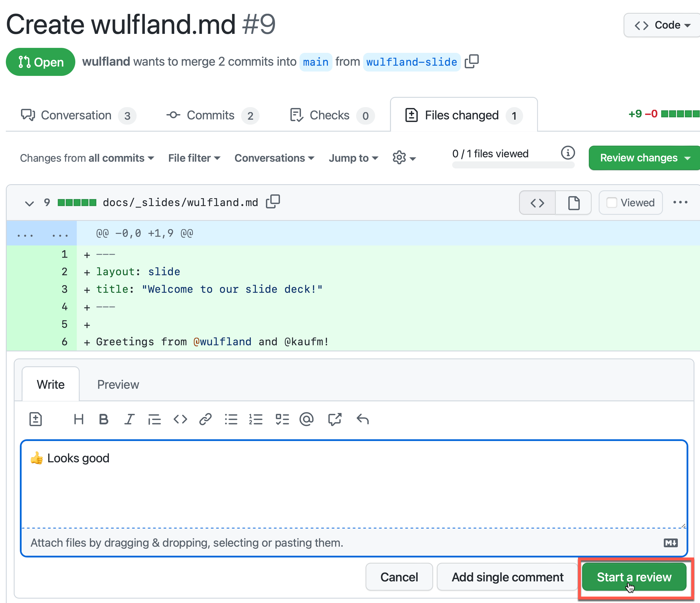Open the Preview tab of comment
The width and height of the screenshot is (700, 603).
[118, 384]
